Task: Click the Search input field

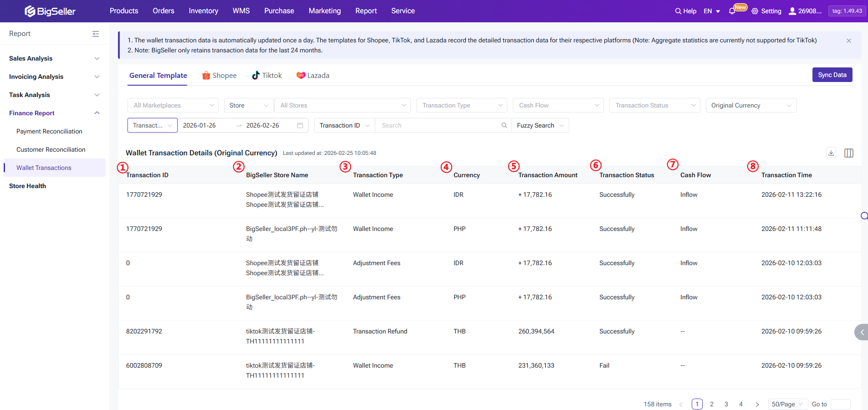Action: (437, 125)
